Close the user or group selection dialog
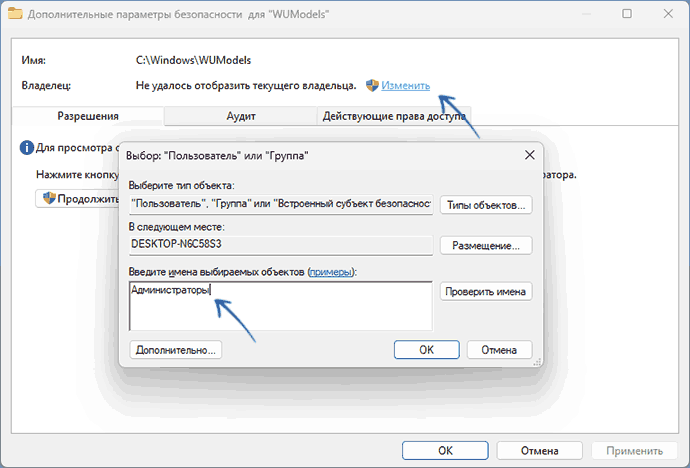The height and width of the screenshot is (468, 690). (529, 156)
